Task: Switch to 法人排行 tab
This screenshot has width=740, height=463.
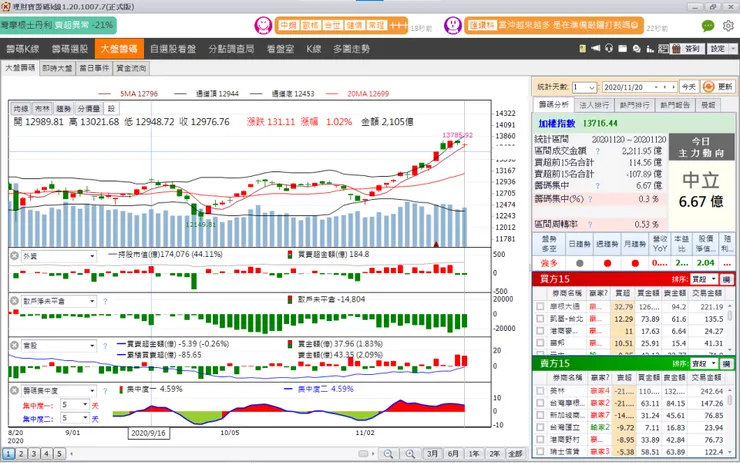Action: point(594,105)
